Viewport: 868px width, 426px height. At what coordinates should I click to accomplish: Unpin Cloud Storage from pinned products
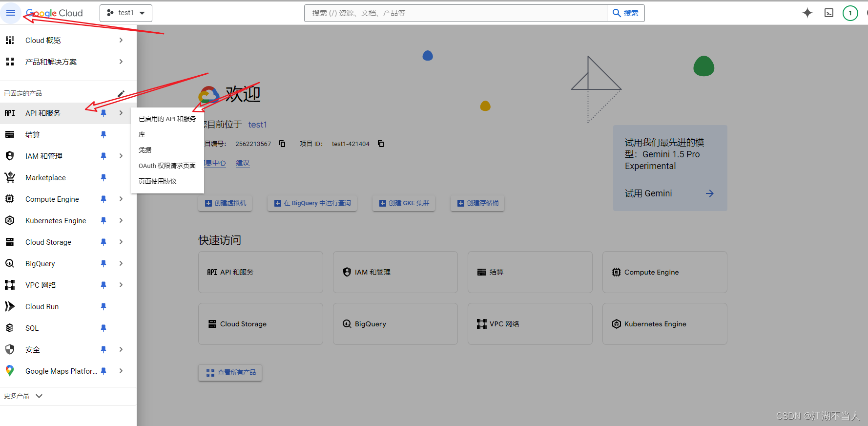(x=103, y=242)
